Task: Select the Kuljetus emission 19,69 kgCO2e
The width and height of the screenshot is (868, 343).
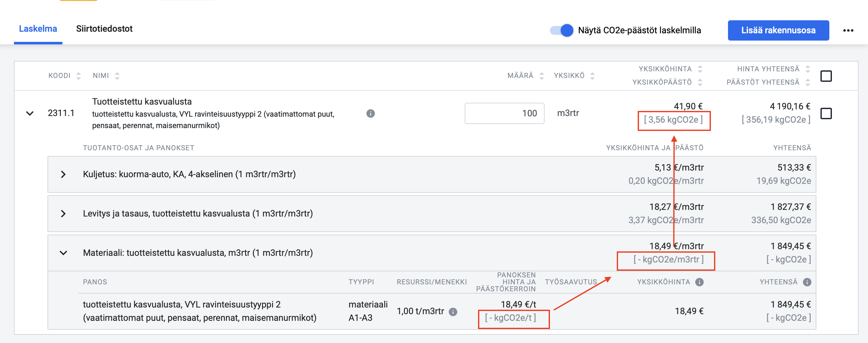Action: pyautogui.click(x=784, y=181)
